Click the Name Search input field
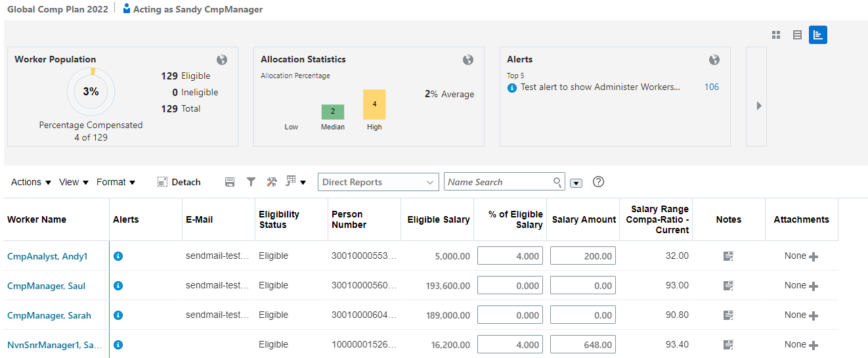This screenshot has height=358, width=868. (x=498, y=182)
